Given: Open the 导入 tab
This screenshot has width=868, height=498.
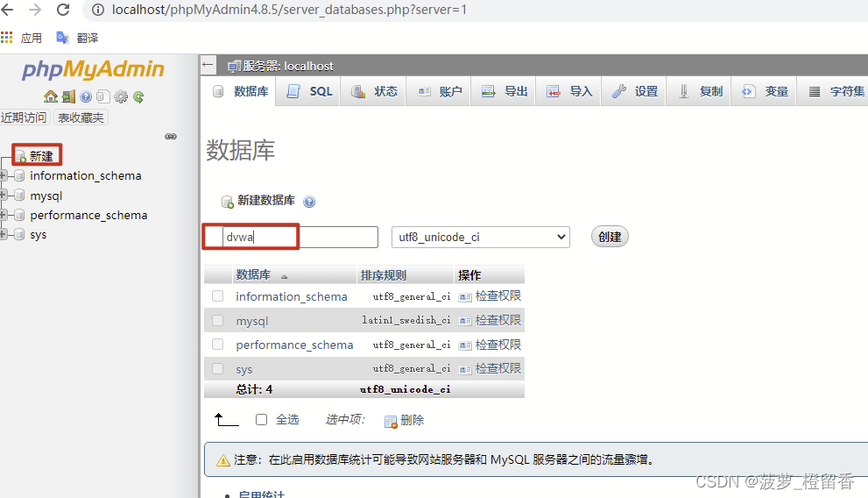Looking at the screenshot, I should tap(569, 91).
